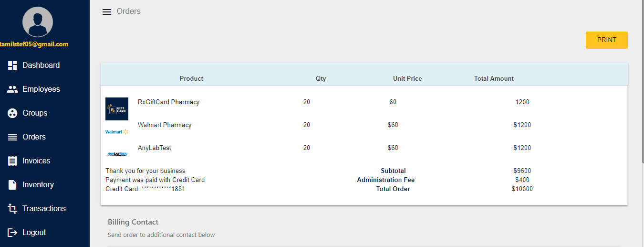Screen dimensions: 644x247
Task: Click the Groups circle icon
Action: tap(12, 113)
